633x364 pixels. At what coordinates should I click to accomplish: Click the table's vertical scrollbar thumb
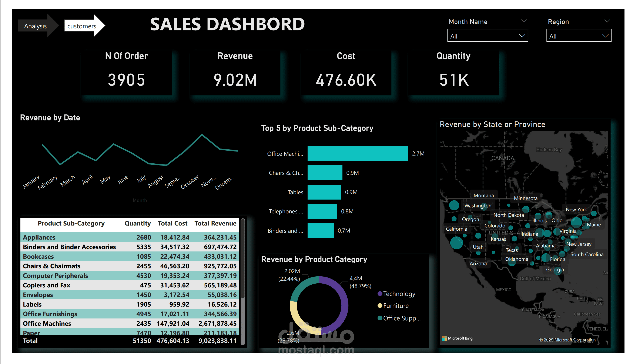point(242,259)
